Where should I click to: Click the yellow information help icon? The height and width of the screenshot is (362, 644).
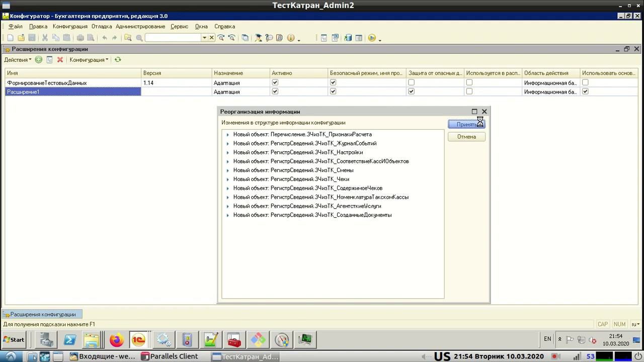(x=291, y=38)
